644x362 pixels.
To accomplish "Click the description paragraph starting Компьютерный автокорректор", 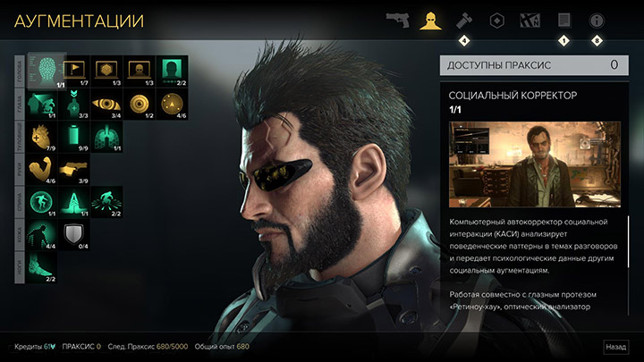I will (x=533, y=246).
